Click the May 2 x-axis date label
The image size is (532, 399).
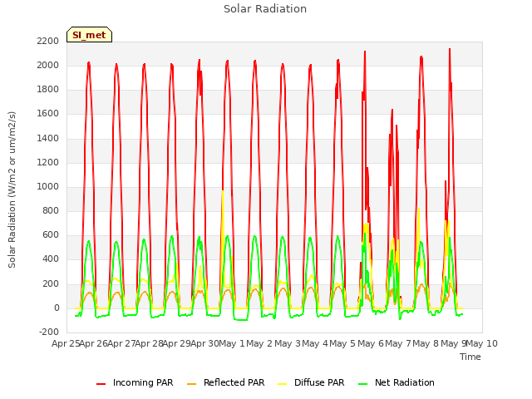coord(259,343)
